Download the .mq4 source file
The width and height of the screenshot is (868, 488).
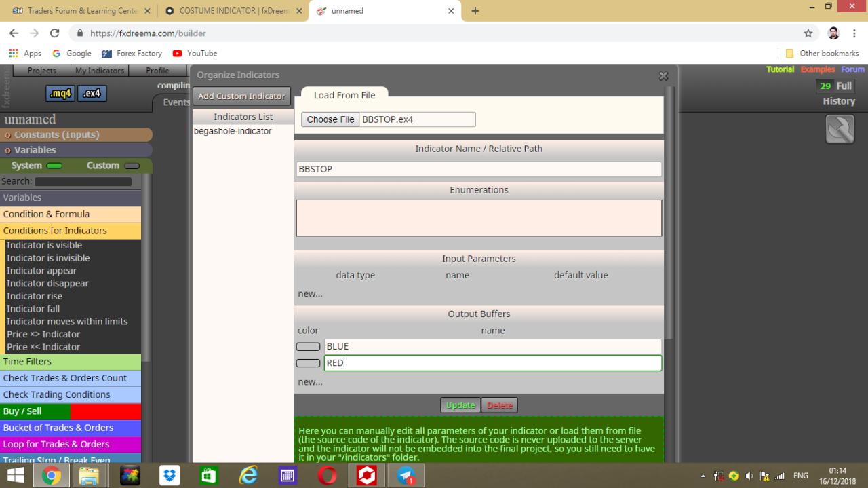pos(60,94)
